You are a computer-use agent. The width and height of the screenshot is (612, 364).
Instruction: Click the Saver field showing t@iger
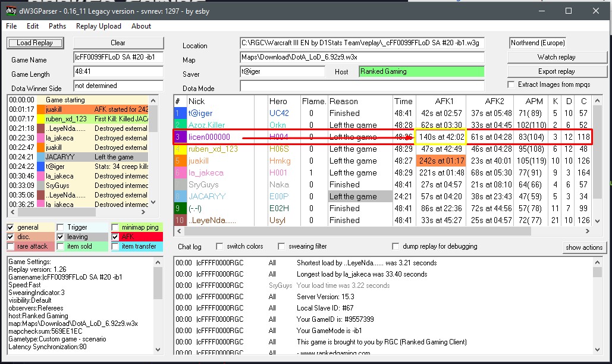point(282,72)
